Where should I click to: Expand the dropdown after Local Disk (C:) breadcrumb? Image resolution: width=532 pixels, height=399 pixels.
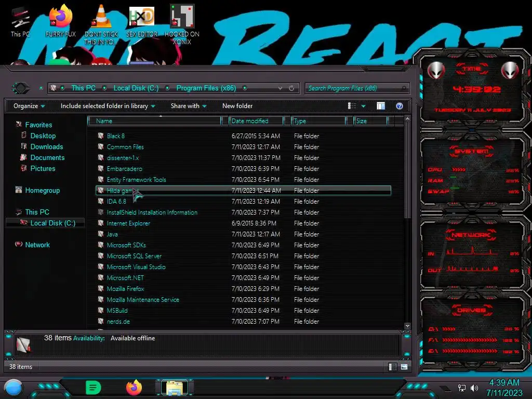[x=167, y=88]
